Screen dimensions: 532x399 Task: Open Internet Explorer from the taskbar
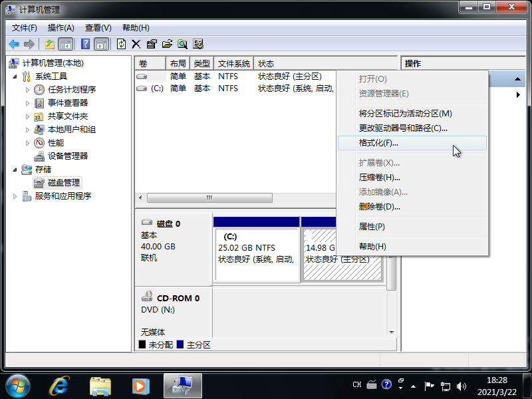pyautogui.click(x=59, y=386)
